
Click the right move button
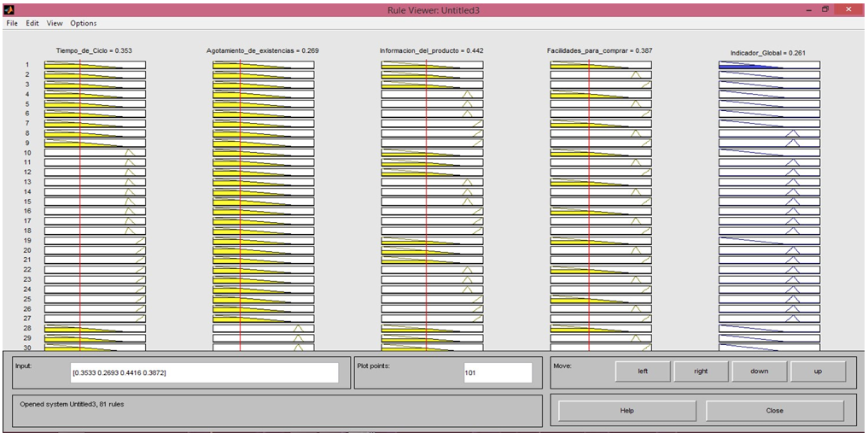coord(701,371)
